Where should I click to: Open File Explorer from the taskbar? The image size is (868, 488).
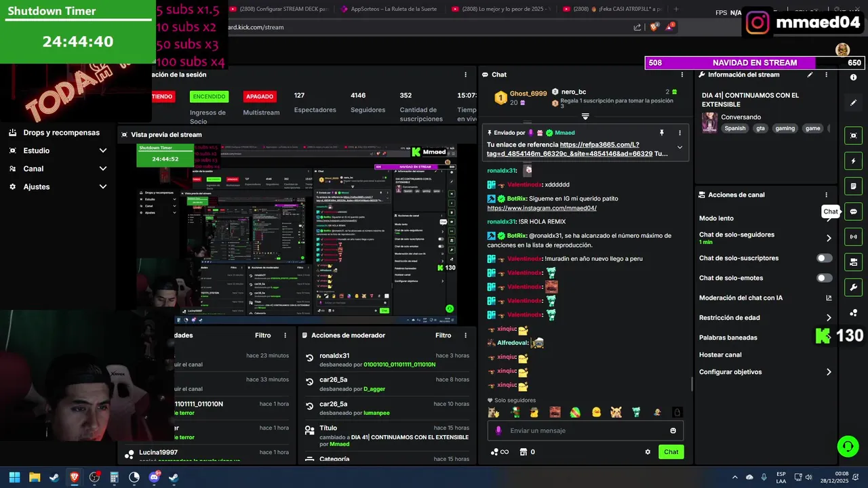click(x=35, y=477)
